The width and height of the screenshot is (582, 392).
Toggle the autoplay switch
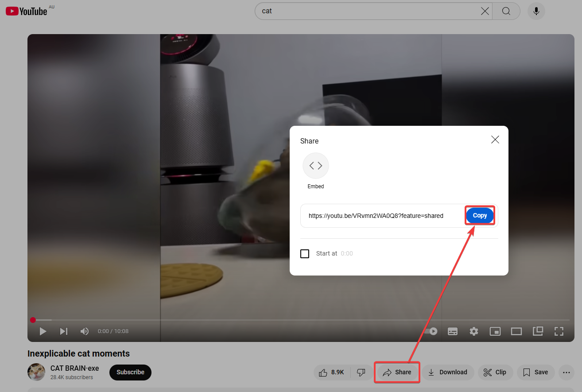coord(431,331)
